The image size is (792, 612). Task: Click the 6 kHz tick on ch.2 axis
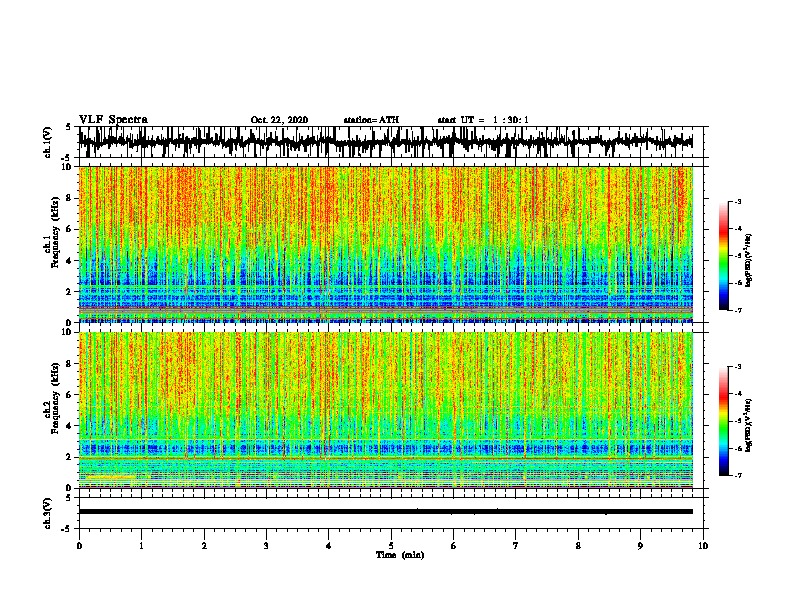pos(70,395)
